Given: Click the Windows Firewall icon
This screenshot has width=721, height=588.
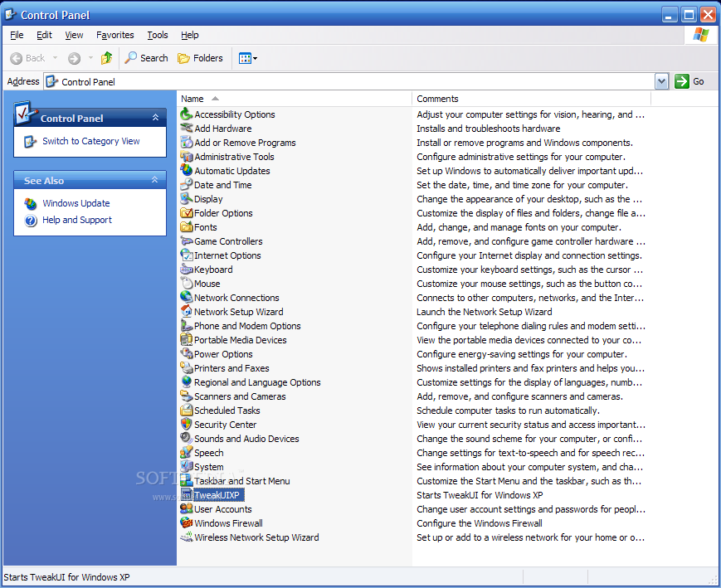Looking at the screenshot, I should click(186, 523).
